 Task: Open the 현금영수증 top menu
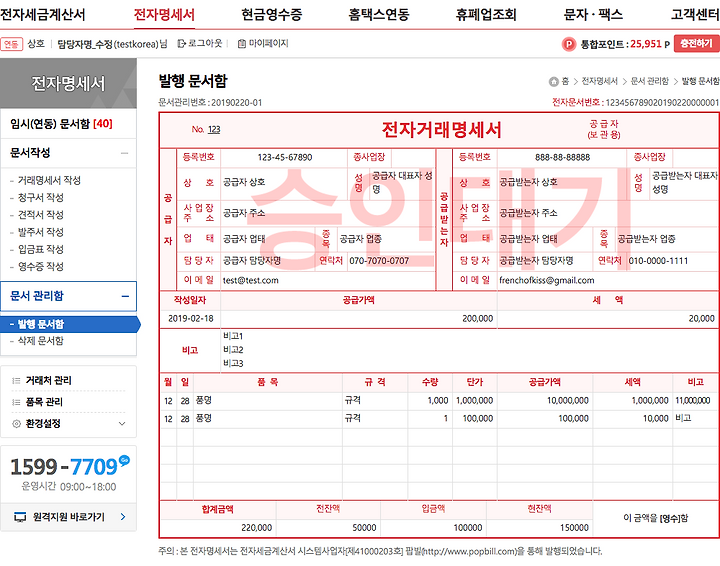coord(271,15)
